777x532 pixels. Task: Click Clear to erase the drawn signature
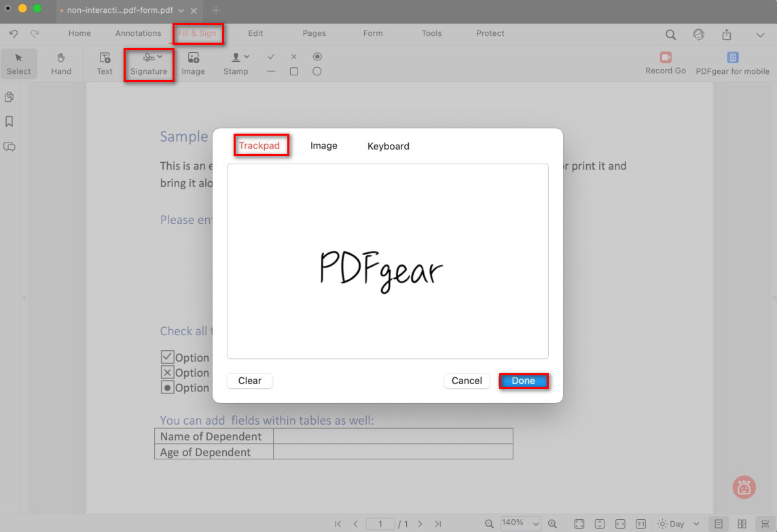[x=249, y=381]
